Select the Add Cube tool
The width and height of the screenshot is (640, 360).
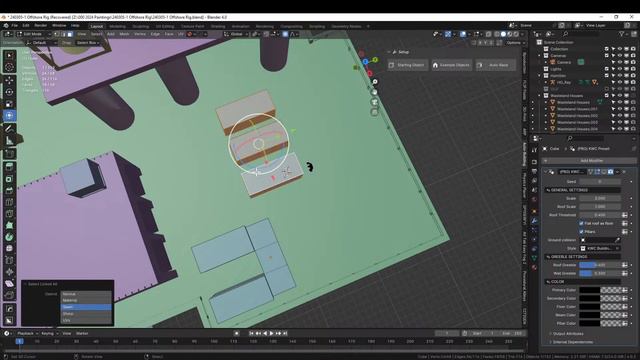pos(9,154)
